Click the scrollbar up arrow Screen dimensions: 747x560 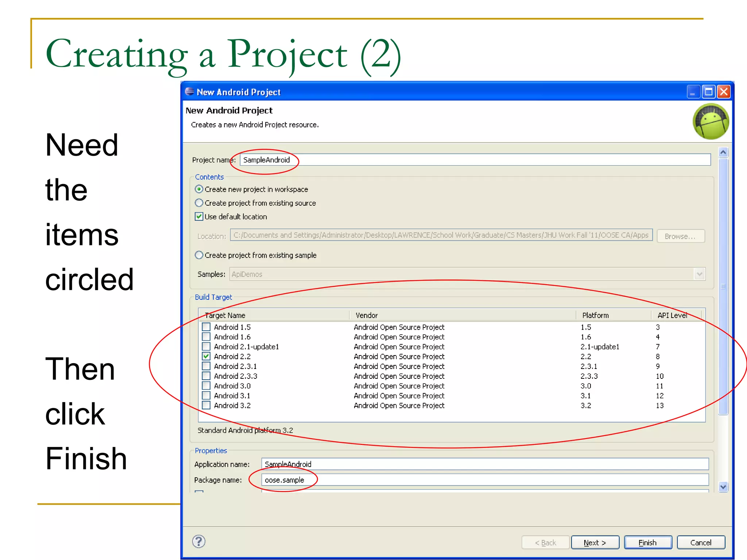pyautogui.click(x=723, y=152)
